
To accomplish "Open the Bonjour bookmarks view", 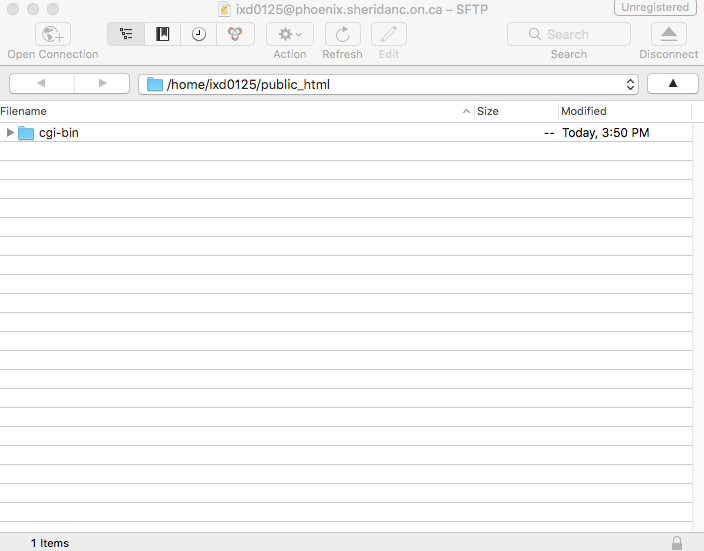I will [x=235, y=34].
